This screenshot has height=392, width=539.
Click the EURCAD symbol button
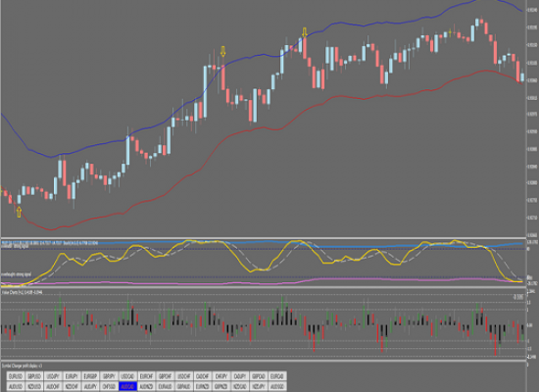[277, 376]
